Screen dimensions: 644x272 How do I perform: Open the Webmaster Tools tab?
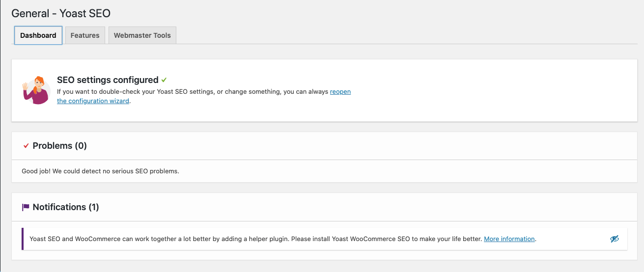click(x=142, y=35)
